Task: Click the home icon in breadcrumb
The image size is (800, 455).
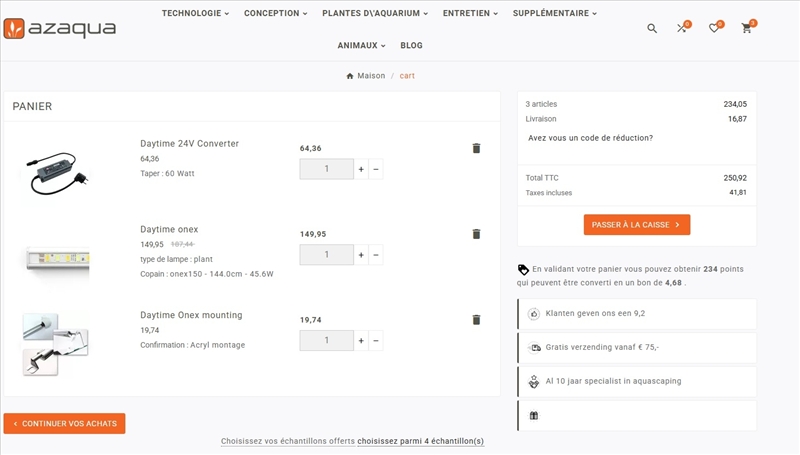Action: pos(349,76)
